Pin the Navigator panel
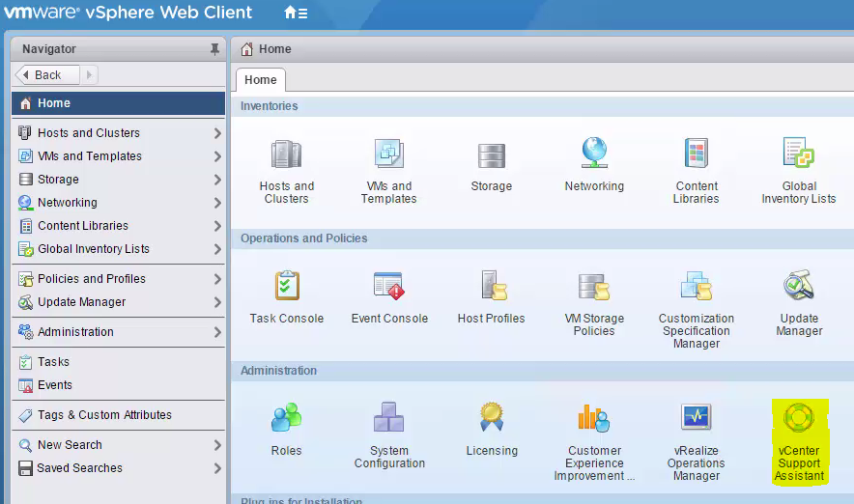The image size is (854, 504). pos(215,49)
